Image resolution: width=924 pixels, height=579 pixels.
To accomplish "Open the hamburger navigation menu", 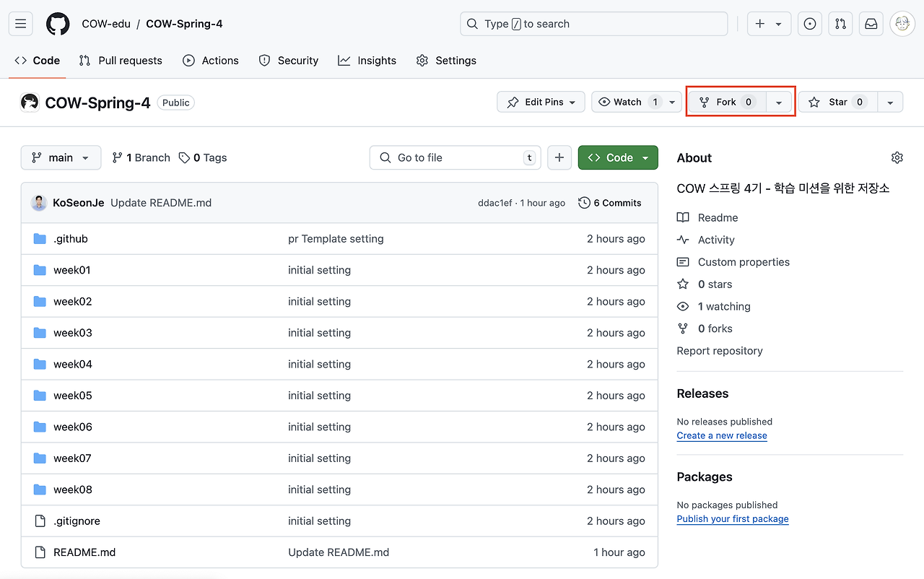I will click(20, 24).
